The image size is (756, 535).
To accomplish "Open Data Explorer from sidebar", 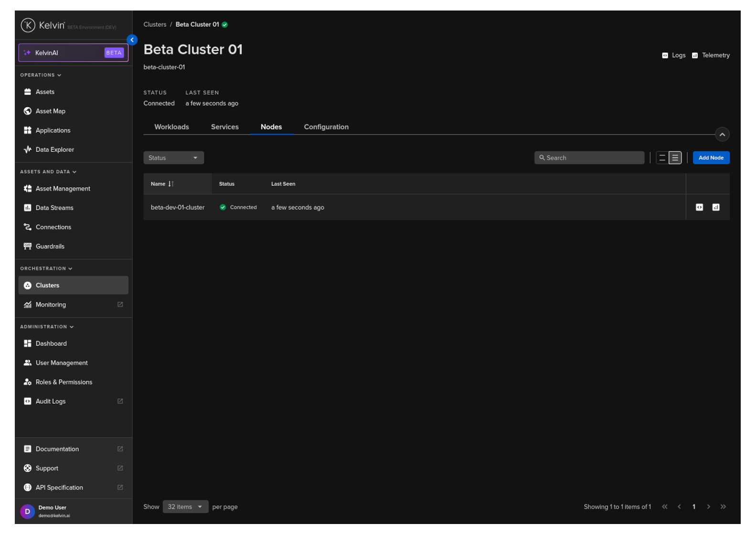I will tap(54, 150).
